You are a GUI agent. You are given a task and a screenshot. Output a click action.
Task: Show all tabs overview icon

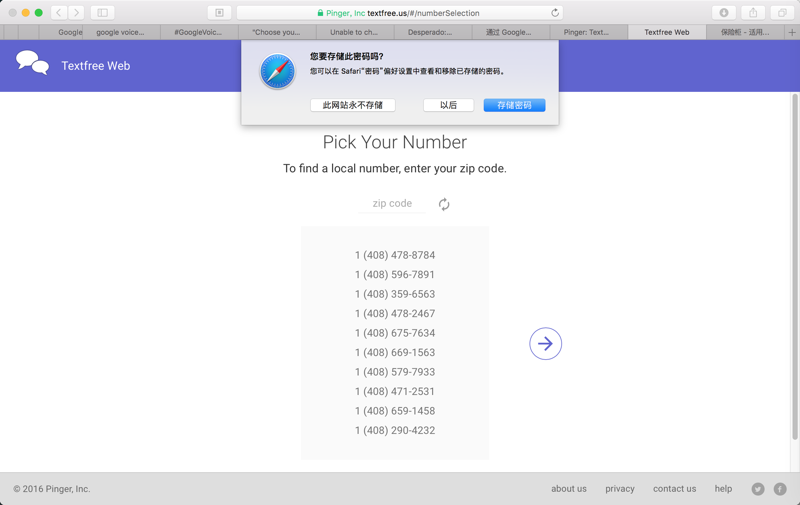click(x=782, y=13)
